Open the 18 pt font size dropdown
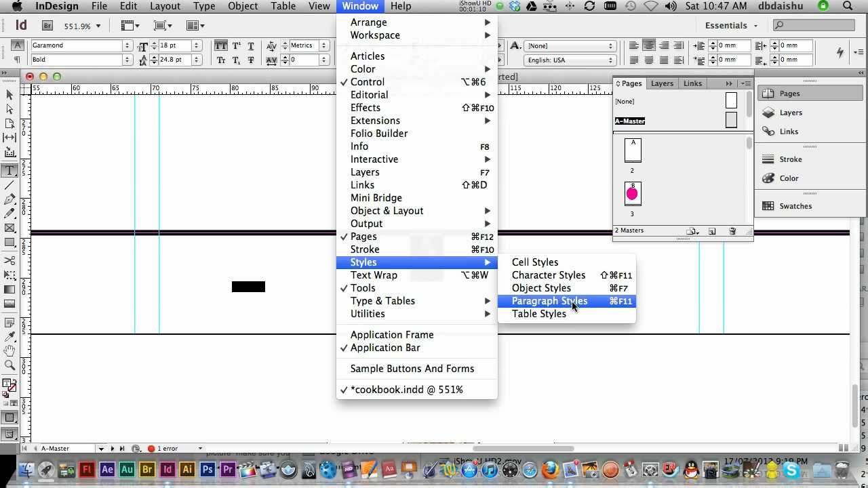The width and height of the screenshot is (868, 488). pyautogui.click(x=196, y=45)
